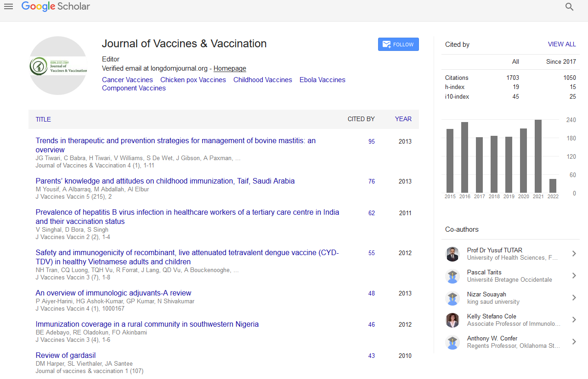
Task: Select the Childhood Vaccines tag
Action: 263,80
